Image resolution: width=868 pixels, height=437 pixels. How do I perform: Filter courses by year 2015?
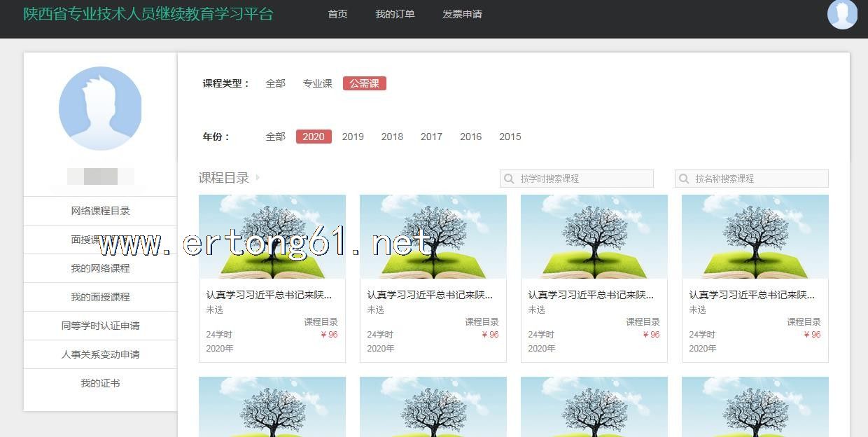click(x=510, y=137)
